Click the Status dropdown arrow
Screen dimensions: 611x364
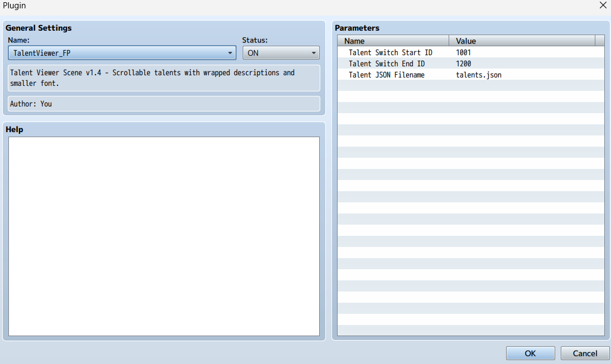[x=314, y=53]
